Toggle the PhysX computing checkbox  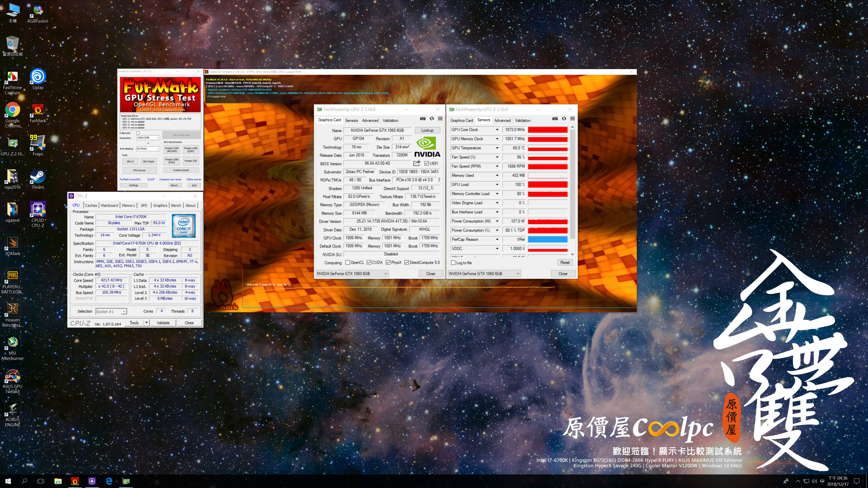pyautogui.click(x=388, y=262)
